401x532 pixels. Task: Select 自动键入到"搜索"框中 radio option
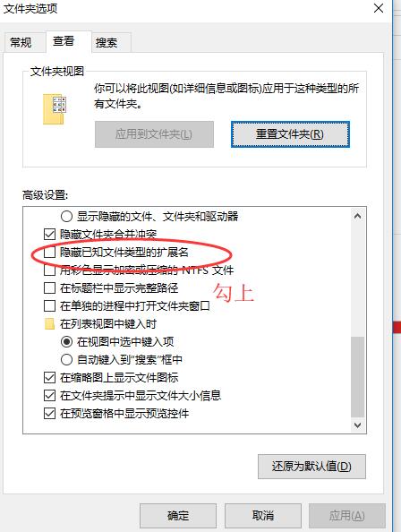click(x=66, y=360)
